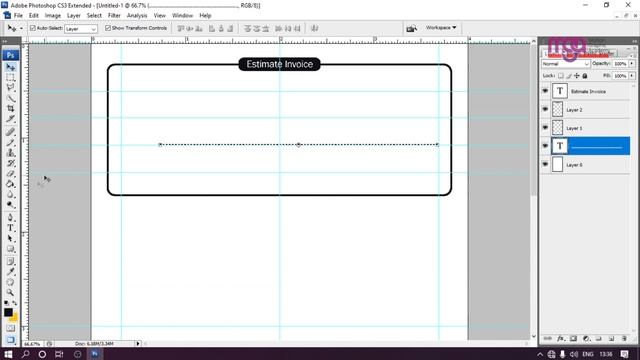Select the Rectangular Marquee tool

[x=11, y=78]
